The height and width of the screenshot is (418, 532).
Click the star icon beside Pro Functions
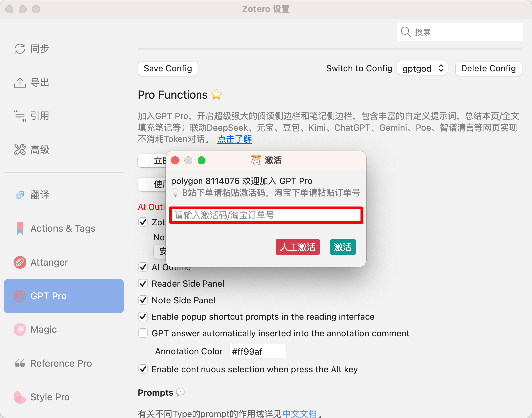tap(216, 95)
